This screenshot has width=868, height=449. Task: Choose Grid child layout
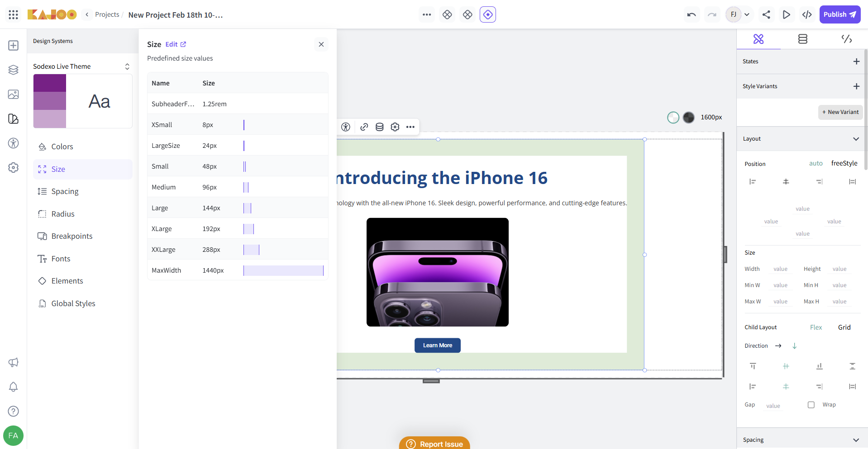click(x=844, y=327)
